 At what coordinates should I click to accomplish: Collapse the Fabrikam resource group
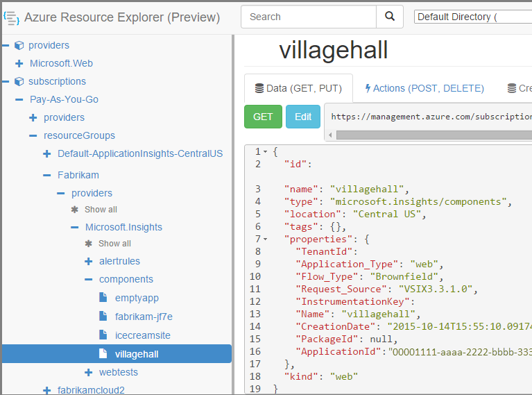pyautogui.click(x=46, y=176)
